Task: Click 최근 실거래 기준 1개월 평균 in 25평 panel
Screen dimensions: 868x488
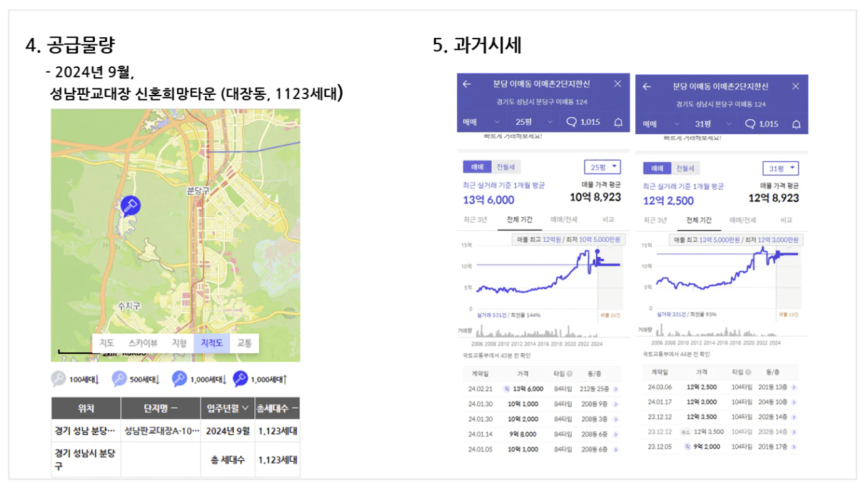Action: click(x=504, y=185)
